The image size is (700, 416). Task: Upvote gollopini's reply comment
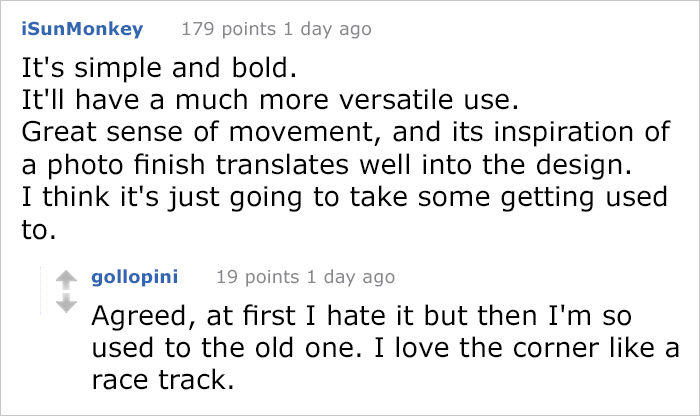click(x=64, y=280)
